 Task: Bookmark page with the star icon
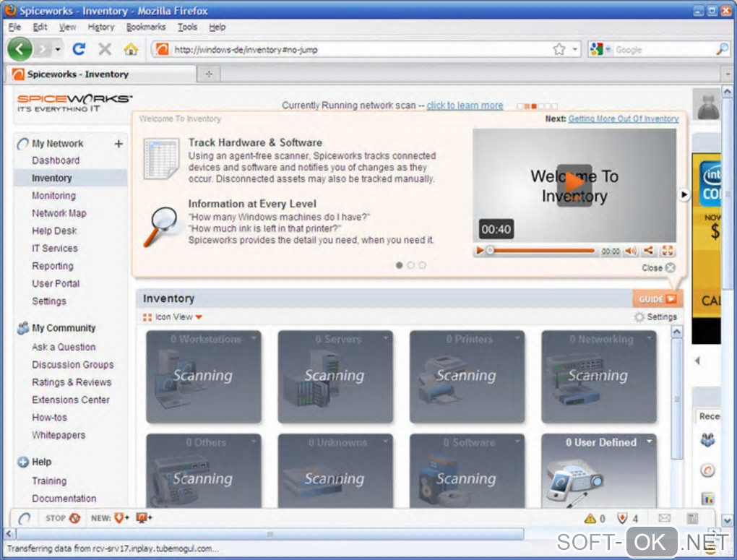coord(559,49)
